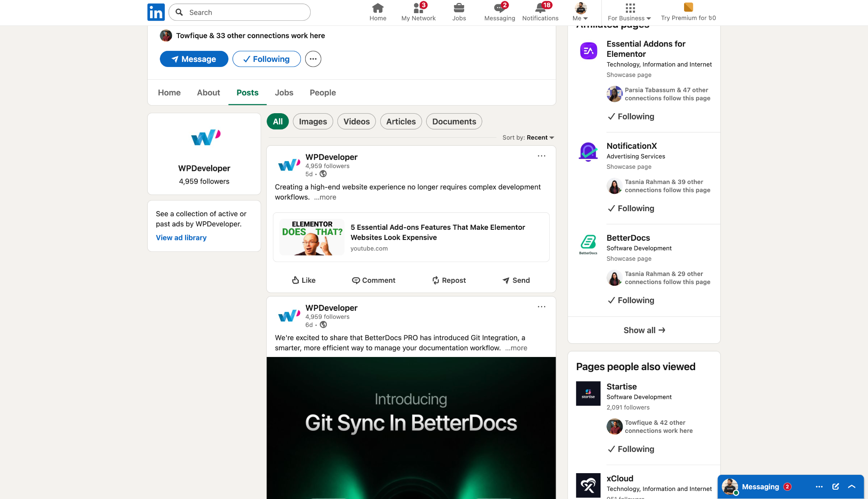Click the three-dot more options button beside Following
This screenshot has width=868, height=499.
tap(313, 59)
